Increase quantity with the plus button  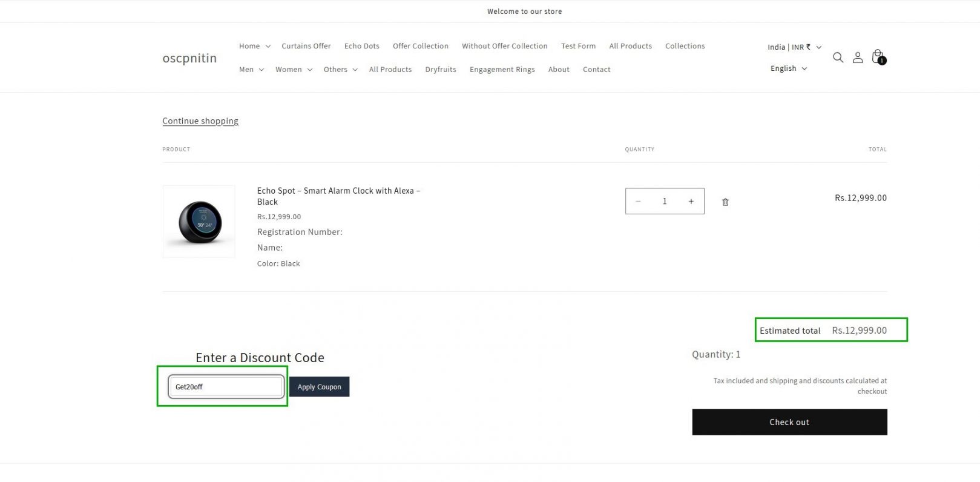tap(691, 202)
